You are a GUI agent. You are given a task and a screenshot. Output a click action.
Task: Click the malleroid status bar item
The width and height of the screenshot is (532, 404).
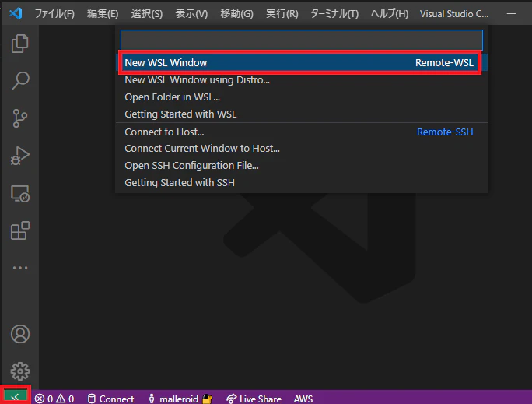[x=173, y=399]
